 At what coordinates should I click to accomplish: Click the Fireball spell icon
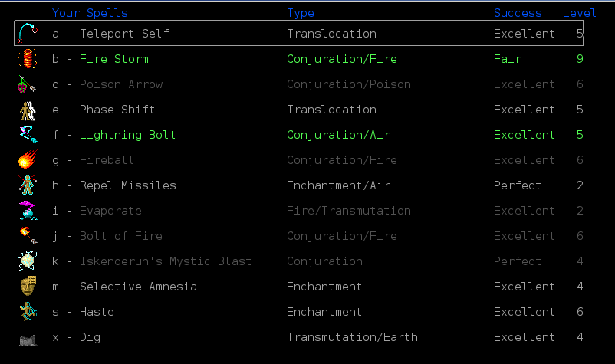click(28, 160)
